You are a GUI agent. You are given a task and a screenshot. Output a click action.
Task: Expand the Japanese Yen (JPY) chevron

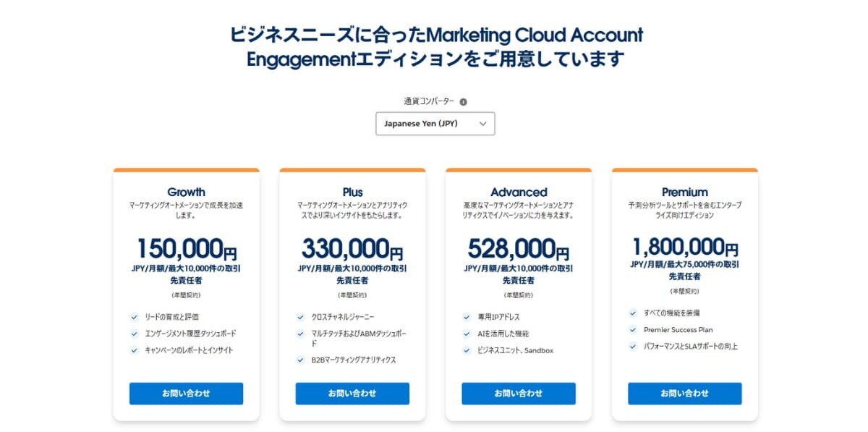pyautogui.click(x=483, y=123)
